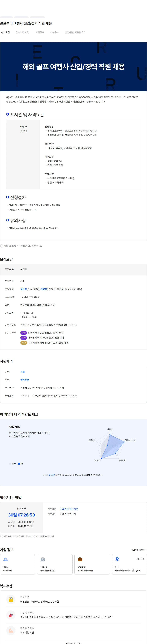Click external link icon beside 신입·인턴 채용관
This screenshot has height=644, width=147.
[83, 32]
